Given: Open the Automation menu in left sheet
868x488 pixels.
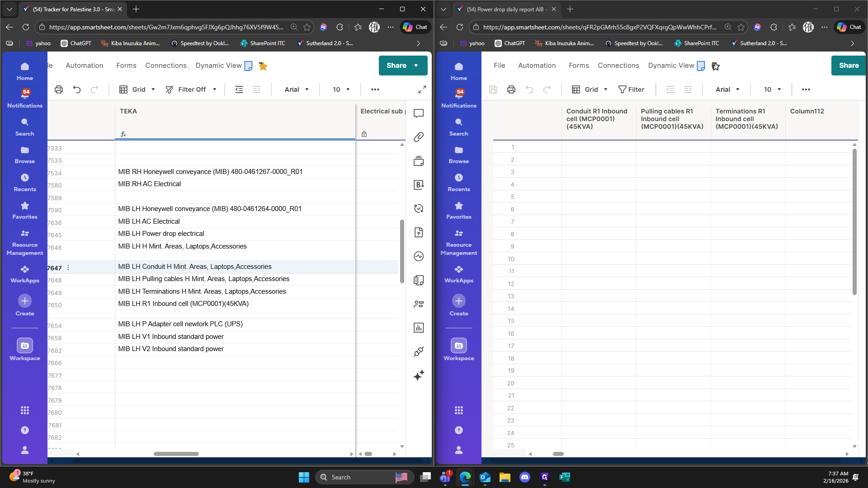Looking at the screenshot, I should pyautogui.click(x=85, y=66).
